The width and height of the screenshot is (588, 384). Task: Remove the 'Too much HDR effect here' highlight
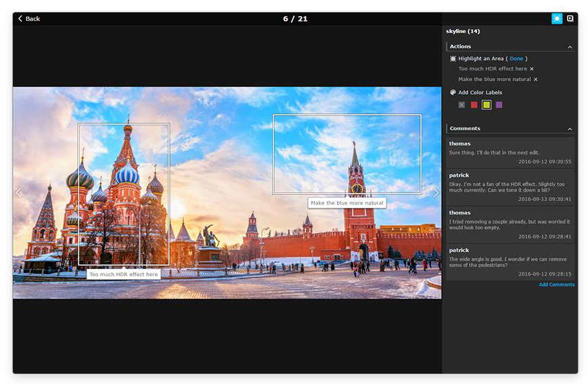[532, 69]
